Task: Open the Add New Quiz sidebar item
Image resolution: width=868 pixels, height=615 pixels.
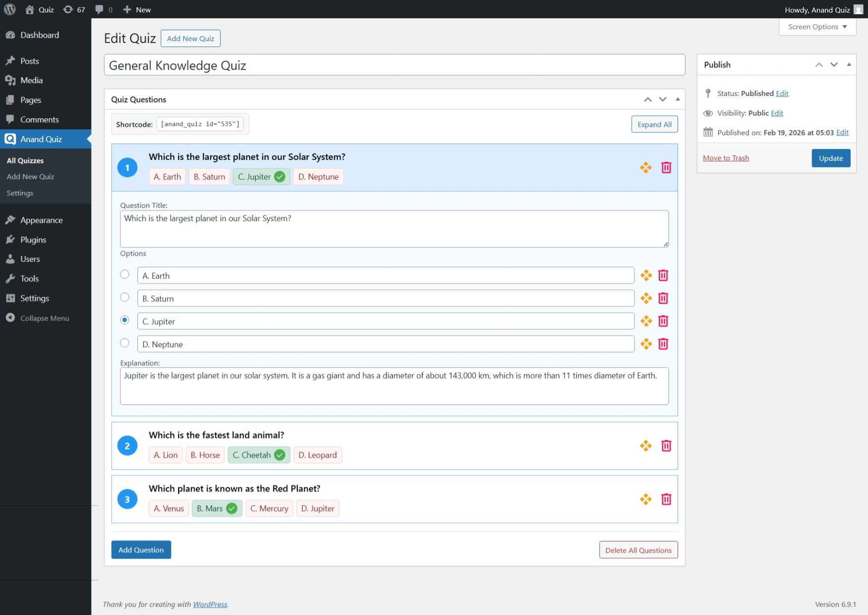Action: [30, 176]
